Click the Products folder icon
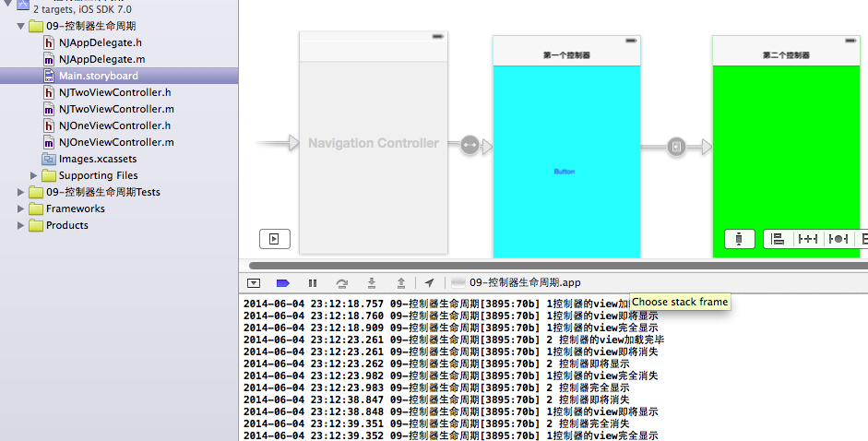The height and width of the screenshot is (441, 868). click(x=36, y=225)
